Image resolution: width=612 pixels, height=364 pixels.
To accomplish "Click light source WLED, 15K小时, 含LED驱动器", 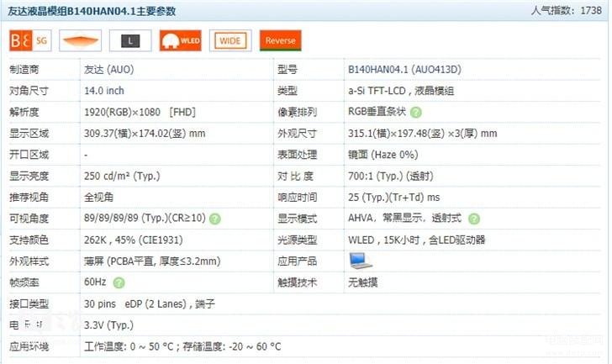I will pos(416,240).
